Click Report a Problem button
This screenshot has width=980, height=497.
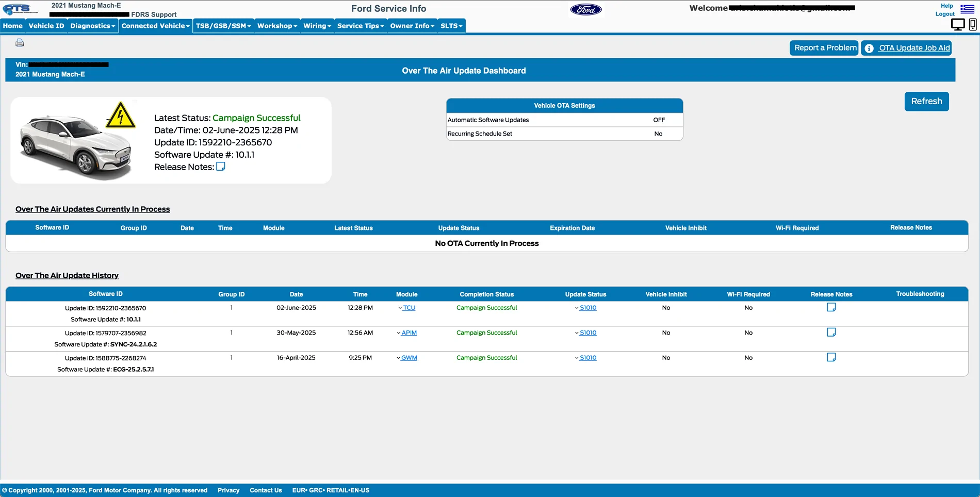pos(824,48)
